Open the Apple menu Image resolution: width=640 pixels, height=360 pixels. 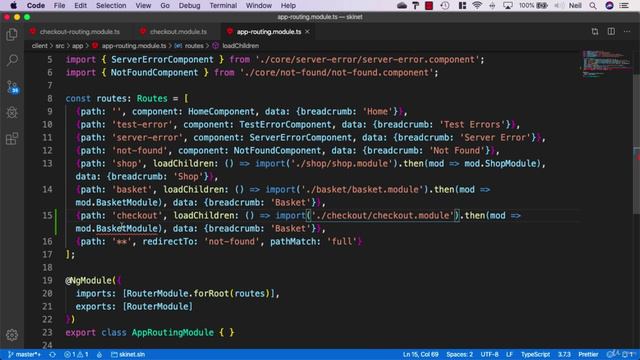click(x=13, y=5)
